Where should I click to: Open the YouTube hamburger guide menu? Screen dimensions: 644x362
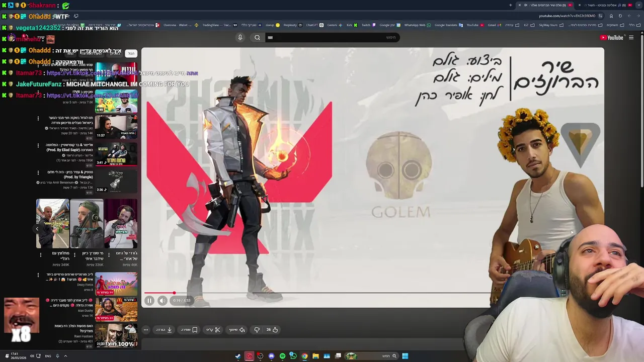pos(631,37)
